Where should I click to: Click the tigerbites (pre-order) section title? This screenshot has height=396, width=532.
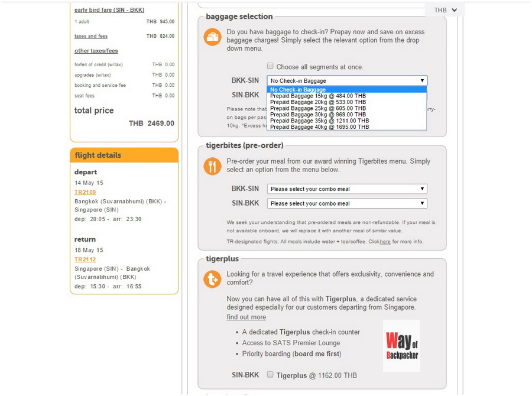(245, 145)
